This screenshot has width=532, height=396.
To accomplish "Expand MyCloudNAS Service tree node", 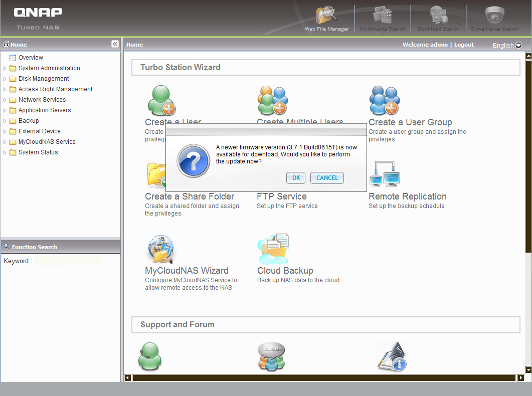I will (5, 142).
